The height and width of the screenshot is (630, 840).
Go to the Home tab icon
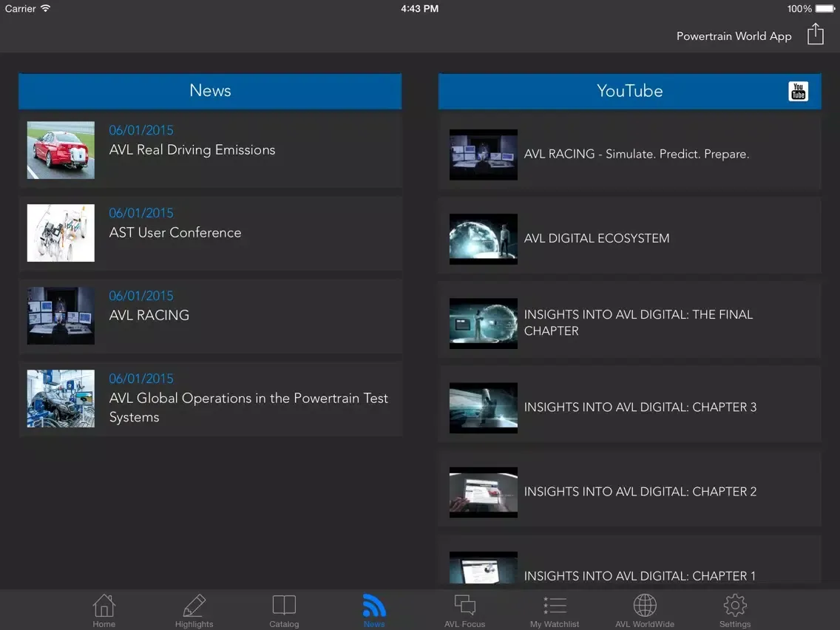tap(104, 606)
